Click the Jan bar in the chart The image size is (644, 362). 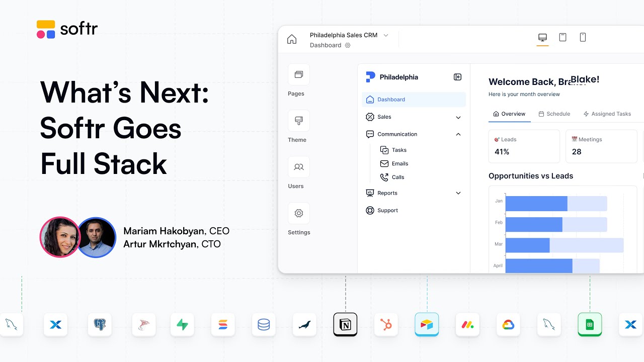pyautogui.click(x=556, y=204)
